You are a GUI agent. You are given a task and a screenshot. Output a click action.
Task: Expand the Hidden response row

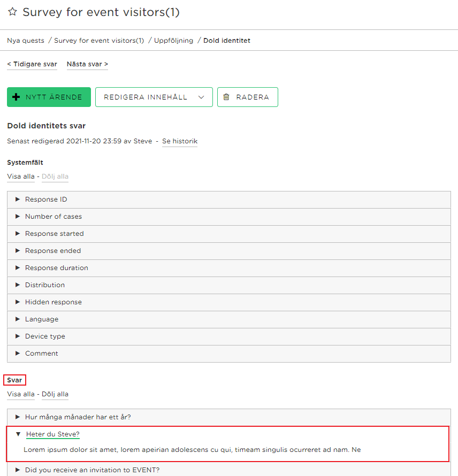click(228, 302)
